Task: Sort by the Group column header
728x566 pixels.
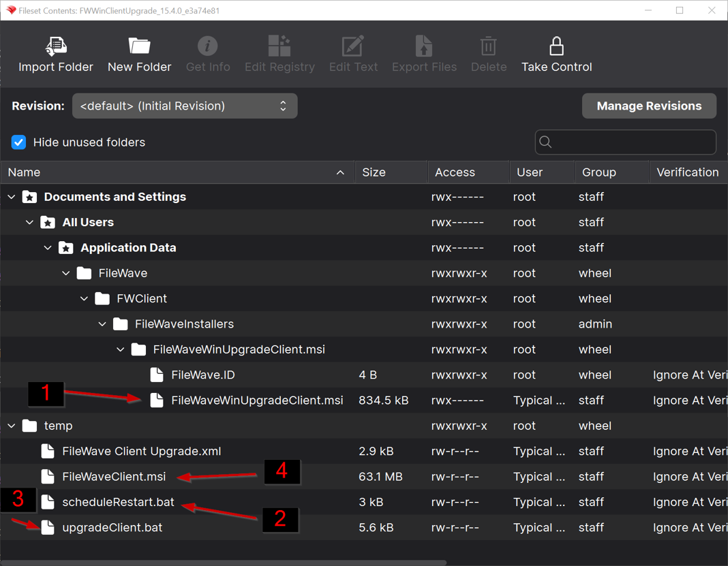Action: pyautogui.click(x=612, y=172)
